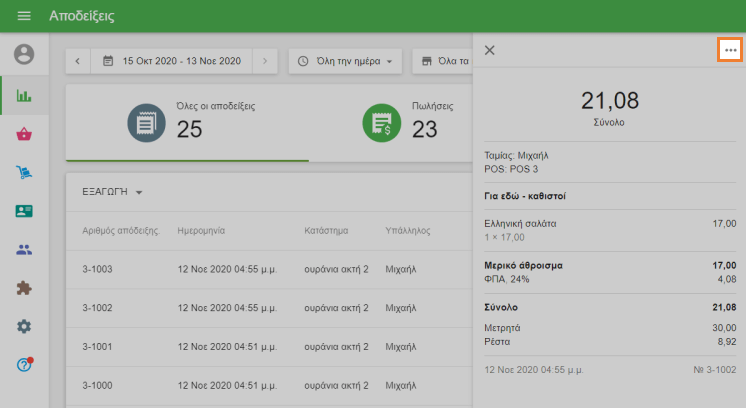Viewport: 746px width, 408px height.
Task: Open the Settings gear icon
Action: [24, 327]
